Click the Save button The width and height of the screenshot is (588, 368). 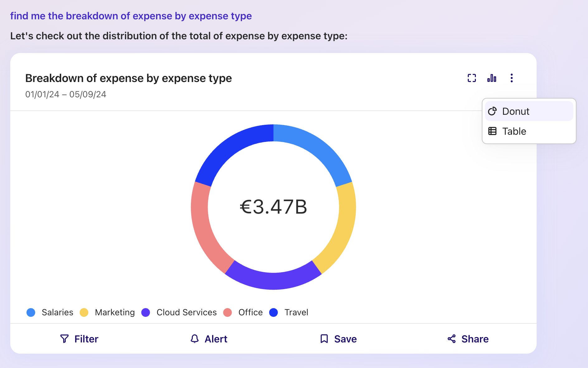(339, 339)
